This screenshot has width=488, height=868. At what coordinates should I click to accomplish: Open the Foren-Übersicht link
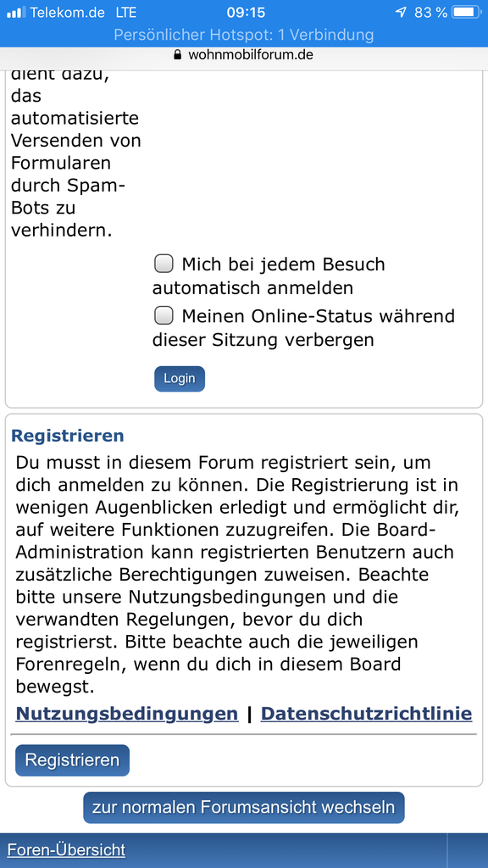pyautogui.click(x=66, y=849)
